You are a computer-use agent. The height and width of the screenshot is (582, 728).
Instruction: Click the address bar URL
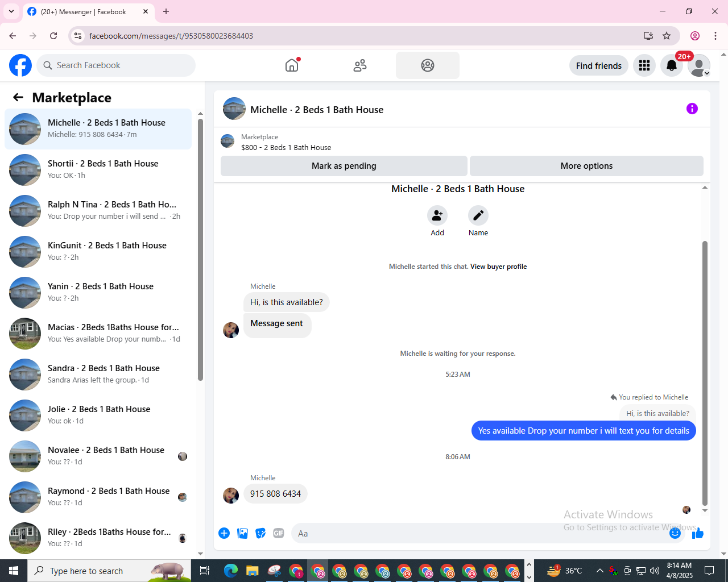171,36
